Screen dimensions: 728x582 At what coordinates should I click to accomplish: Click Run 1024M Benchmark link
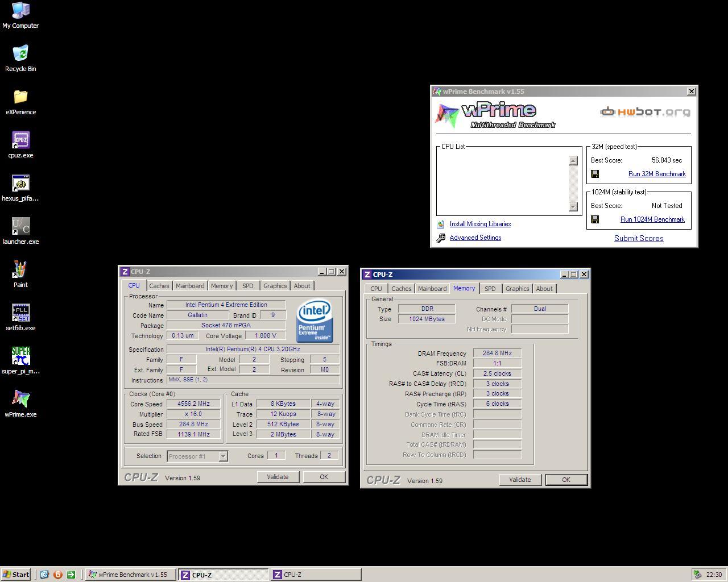[652, 219]
